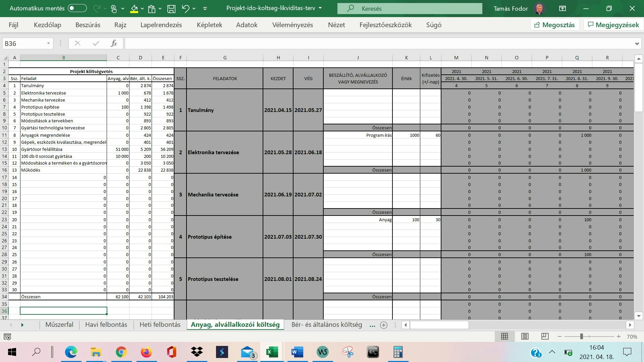Switch to Normal view icon
This screenshot has width=644, height=362.
tap(504, 337)
